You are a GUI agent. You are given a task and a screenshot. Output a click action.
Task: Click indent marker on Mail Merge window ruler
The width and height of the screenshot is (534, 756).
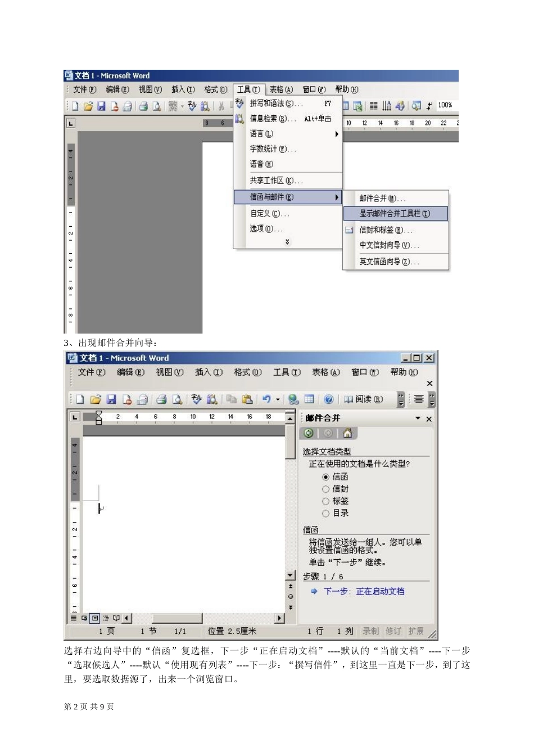pos(99,417)
